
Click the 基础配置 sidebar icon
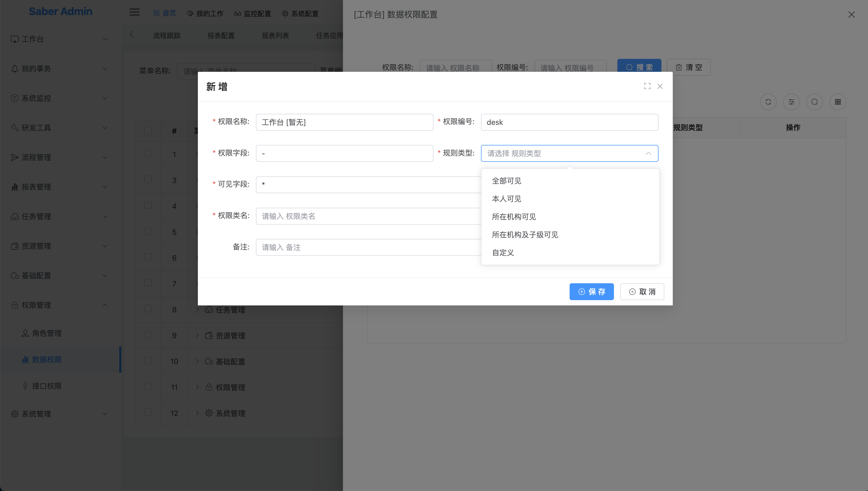[15, 276]
